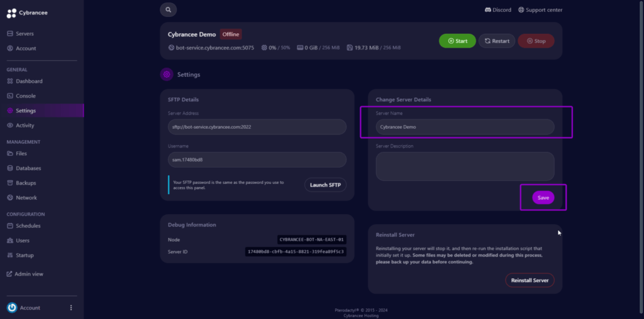This screenshot has width=644, height=319.
Task: Save the server details
Action: [543, 198]
